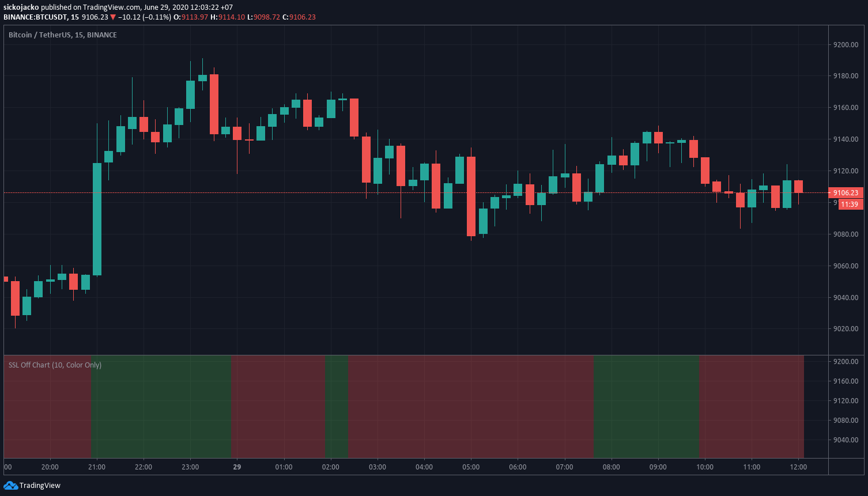Click 9160.00 on the SSL pane axis
The image size is (868, 496).
coord(846,381)
